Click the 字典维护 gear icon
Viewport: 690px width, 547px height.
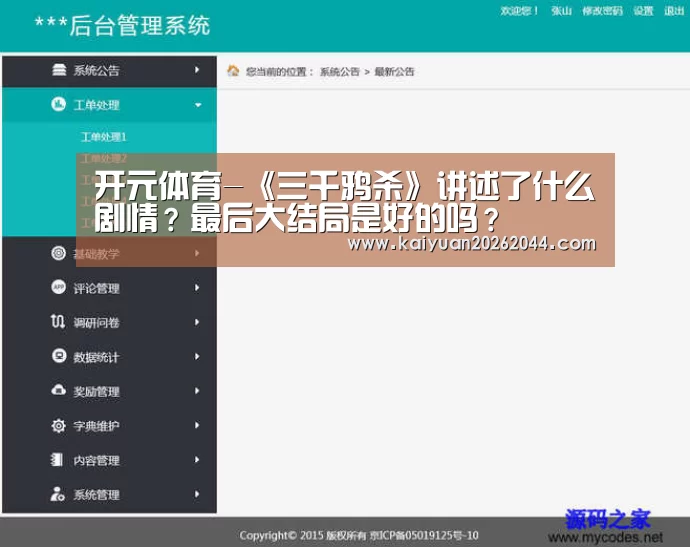(59, 425)
